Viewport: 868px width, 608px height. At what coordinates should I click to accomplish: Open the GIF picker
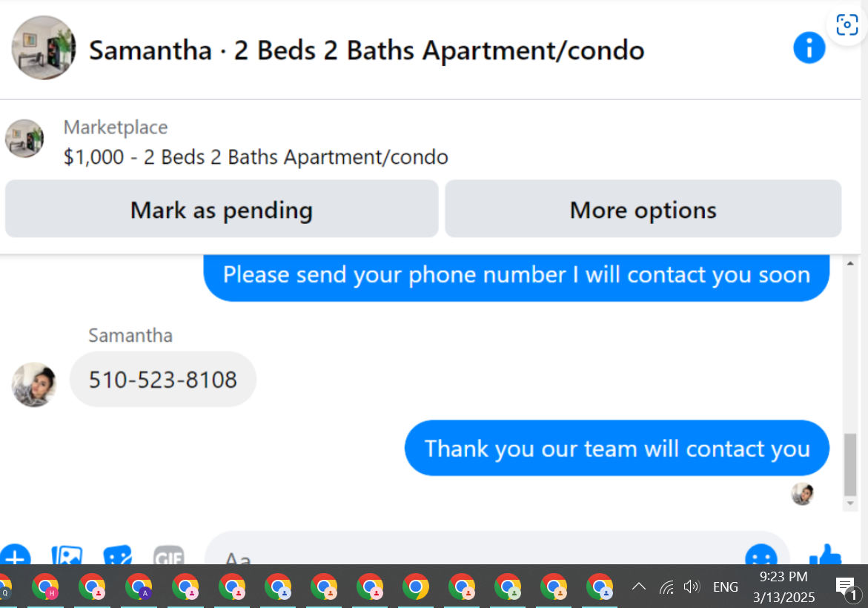tap(168, 556)
